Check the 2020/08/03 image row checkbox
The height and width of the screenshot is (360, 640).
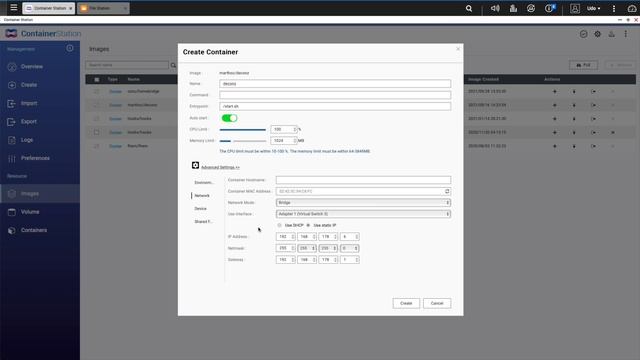coord(97,146)
